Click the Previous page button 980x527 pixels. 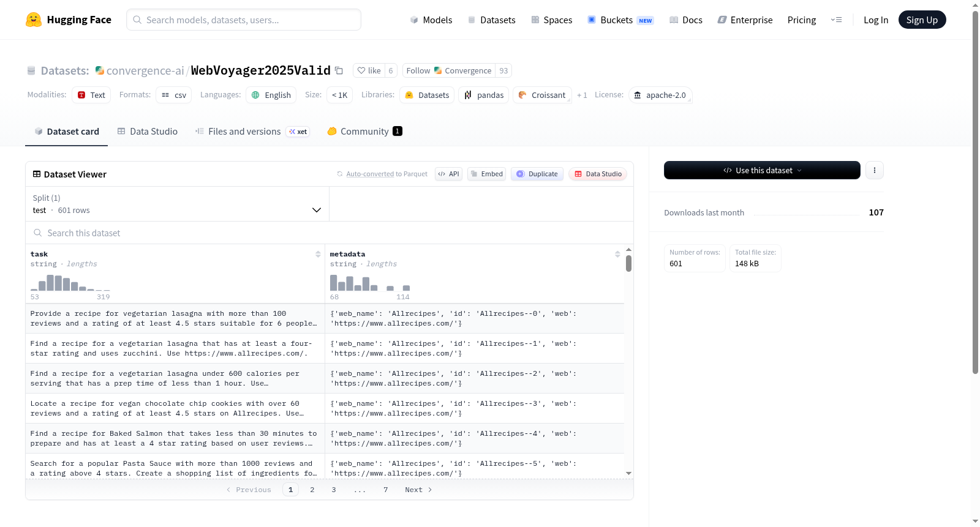249,490
